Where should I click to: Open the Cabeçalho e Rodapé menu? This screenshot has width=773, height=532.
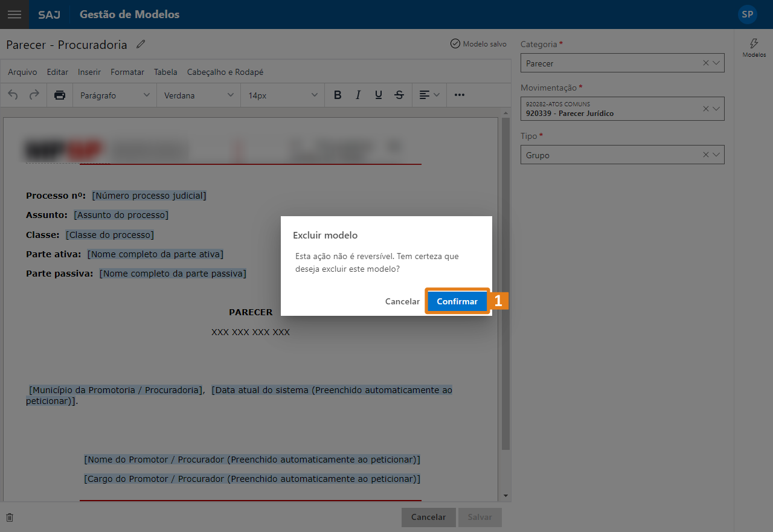(225, 72)
